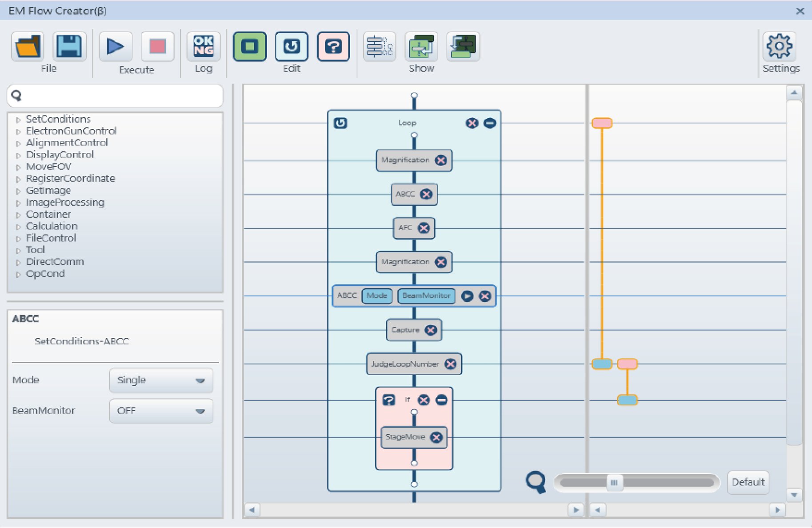Click the zoom slider handle

coord(614,483)
